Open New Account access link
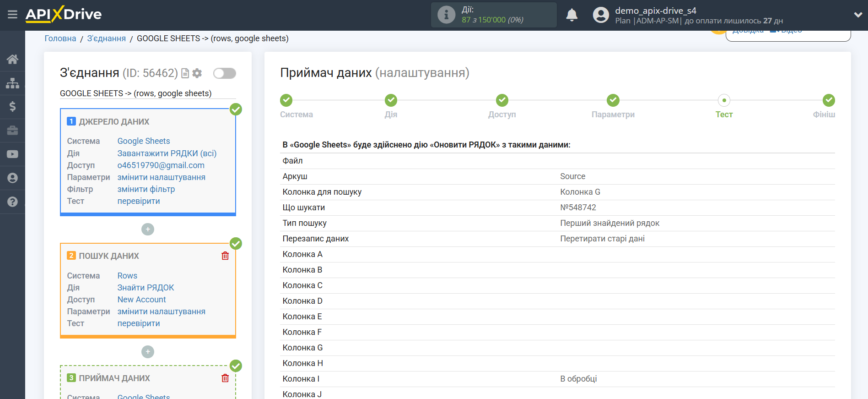 pos(141,300)
